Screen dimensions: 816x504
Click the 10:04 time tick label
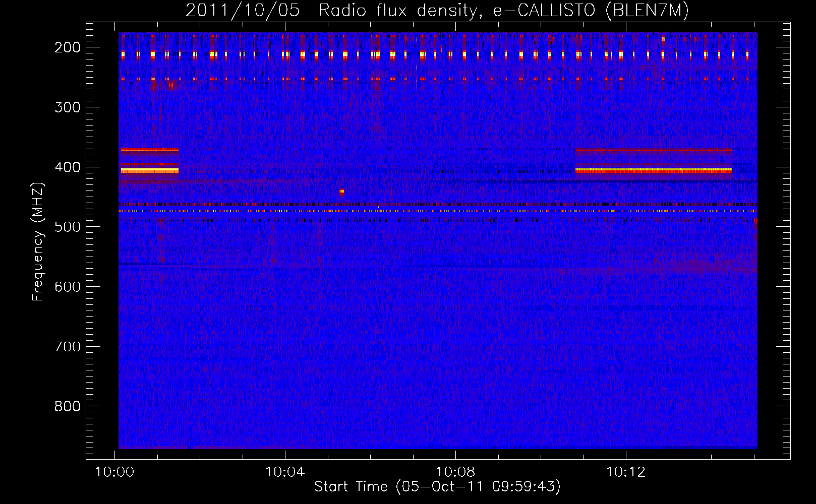[x=285, y=472]
